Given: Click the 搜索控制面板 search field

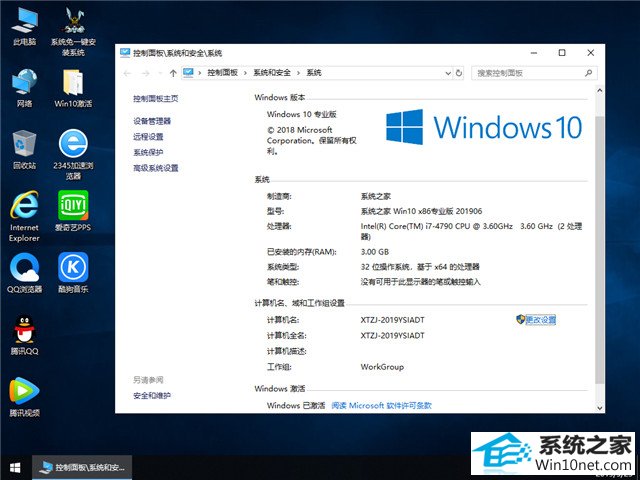Looking at the screenshot, I should [x=534, y=73].
